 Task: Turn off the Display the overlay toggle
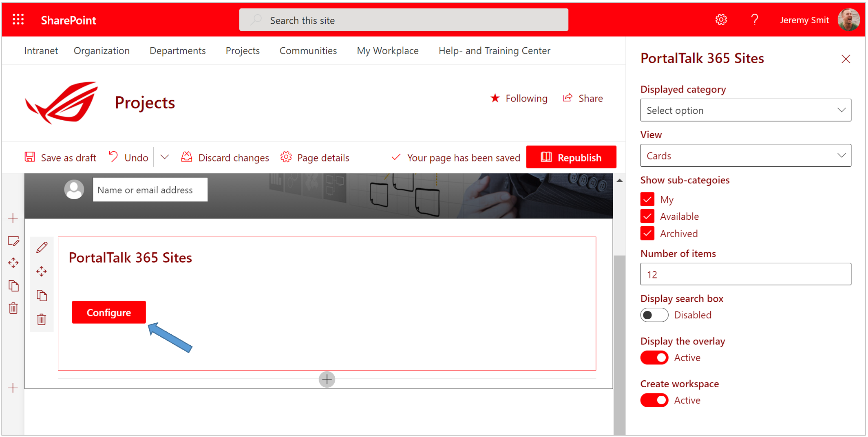point(654,358)
